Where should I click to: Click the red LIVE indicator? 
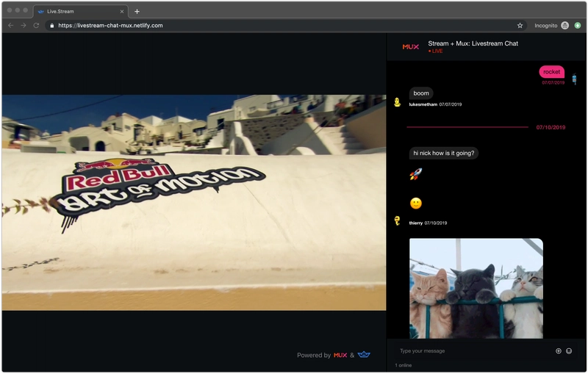(x=435, y=51)
